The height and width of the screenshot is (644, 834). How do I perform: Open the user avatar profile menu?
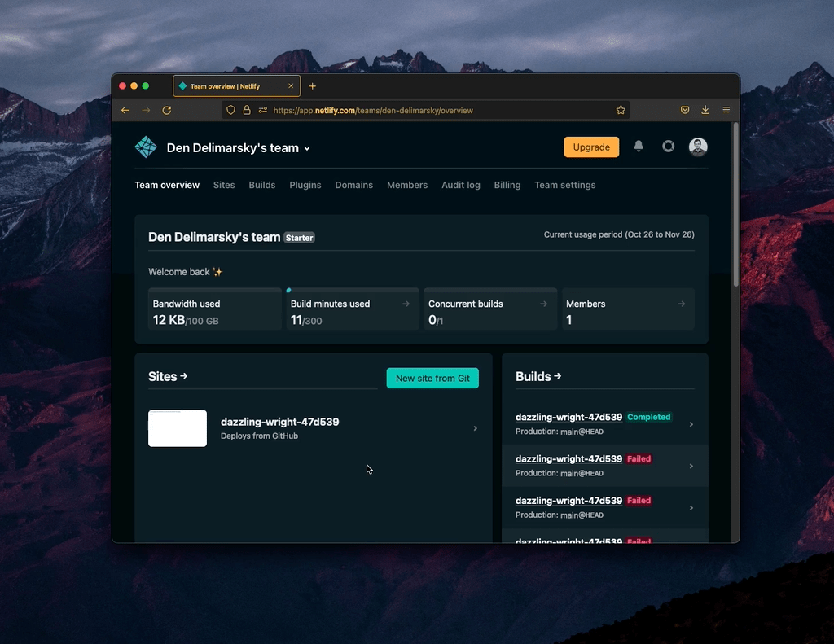[x=698, y=147]
